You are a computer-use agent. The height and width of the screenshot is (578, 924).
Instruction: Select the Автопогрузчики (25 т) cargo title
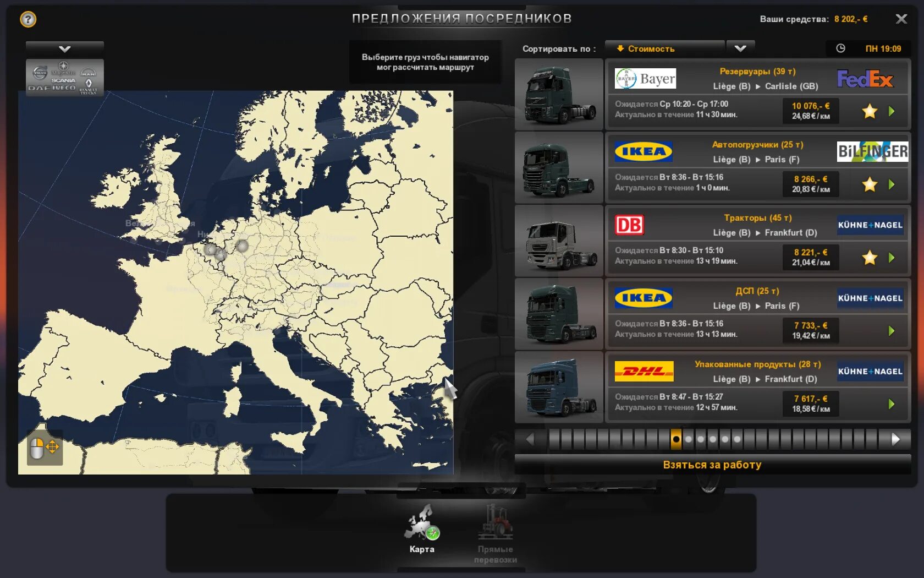pyautogui.click(x=757, y=145)
